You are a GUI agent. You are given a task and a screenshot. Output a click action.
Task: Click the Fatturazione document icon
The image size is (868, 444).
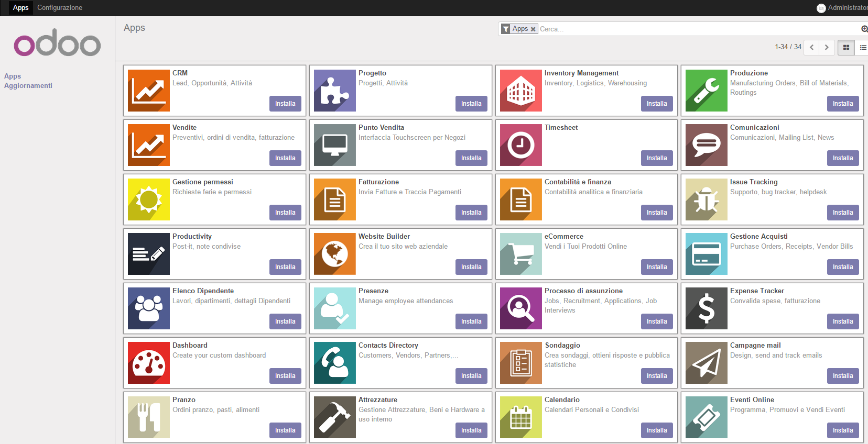pos(335,199)
